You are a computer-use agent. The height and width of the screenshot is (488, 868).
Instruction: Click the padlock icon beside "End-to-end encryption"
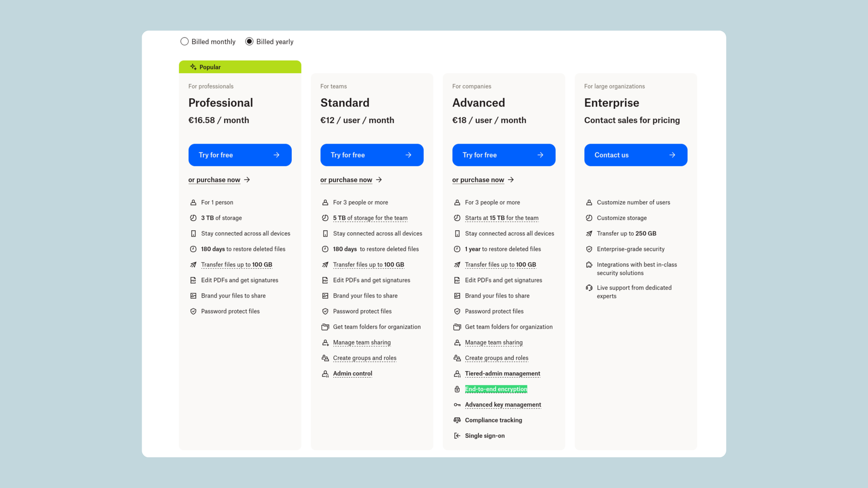point(457,389)
